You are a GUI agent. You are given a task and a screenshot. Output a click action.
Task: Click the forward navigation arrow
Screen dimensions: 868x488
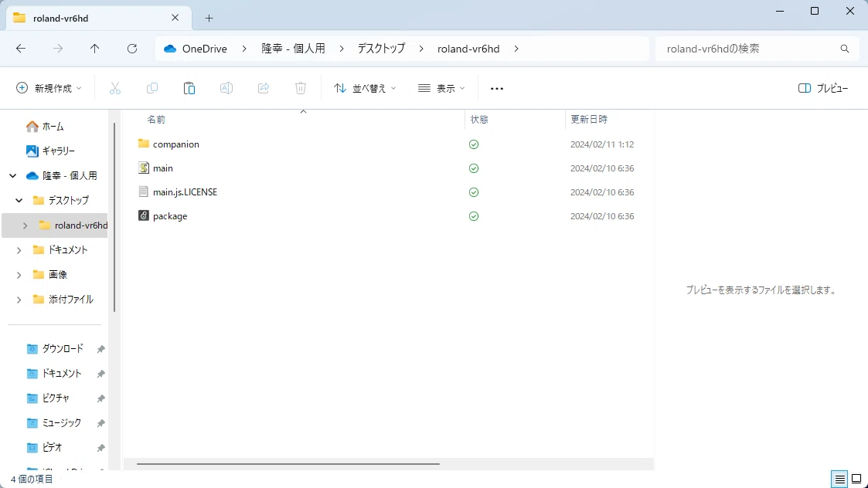point(58,49)
